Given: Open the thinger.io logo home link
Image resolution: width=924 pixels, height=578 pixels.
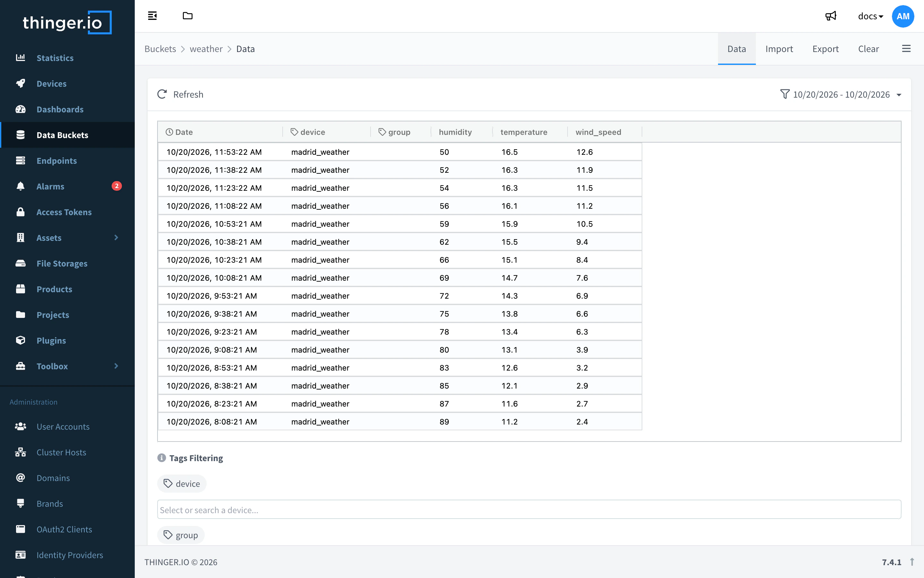Looking at the screenshot, I should coord(67,22).
